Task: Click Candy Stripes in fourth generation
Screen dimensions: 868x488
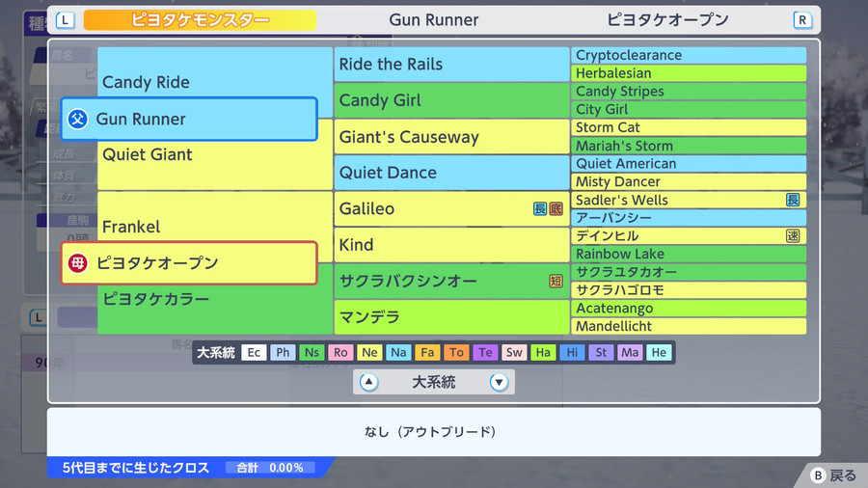Action: [x=689, y=92]
